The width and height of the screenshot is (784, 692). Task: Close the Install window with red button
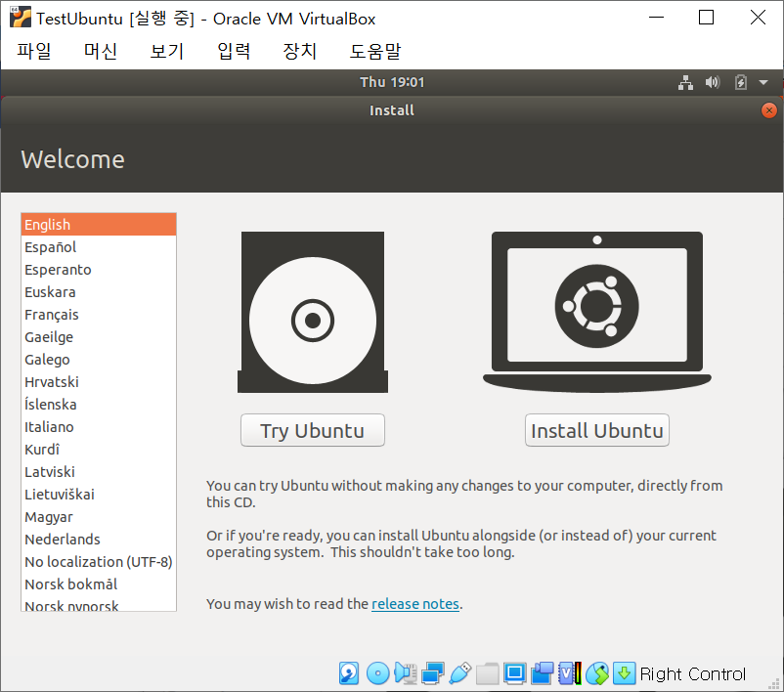point(769,110)
